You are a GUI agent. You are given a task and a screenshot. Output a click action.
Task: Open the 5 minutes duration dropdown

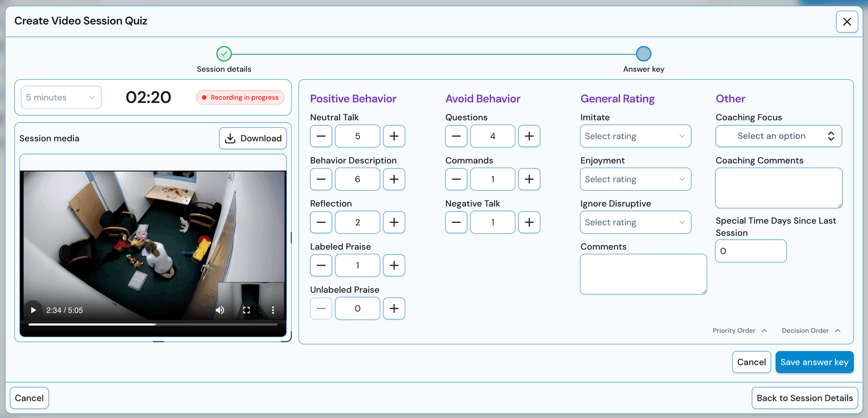[61, 98]
